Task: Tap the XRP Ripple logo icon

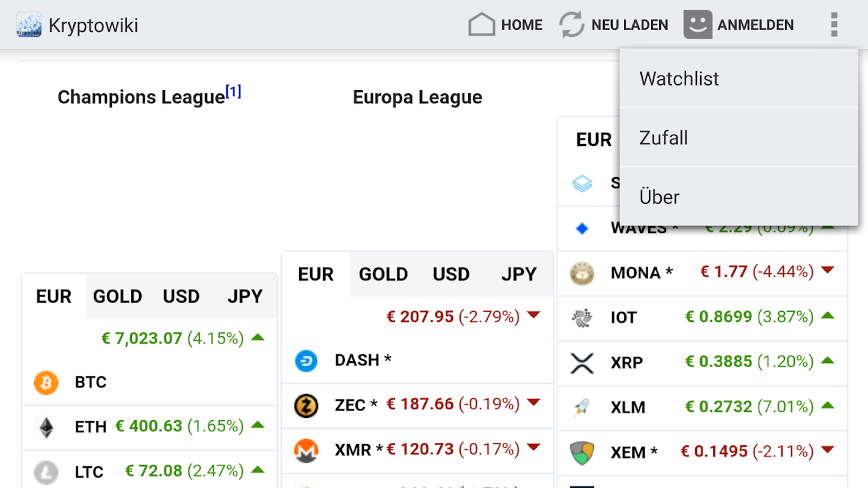Action: (x=582, y=362)
